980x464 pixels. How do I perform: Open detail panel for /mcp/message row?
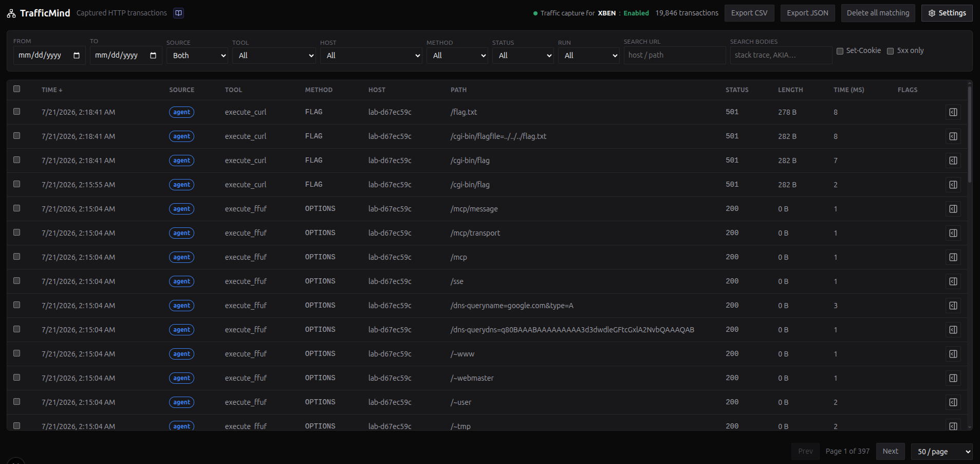(953, 209)
